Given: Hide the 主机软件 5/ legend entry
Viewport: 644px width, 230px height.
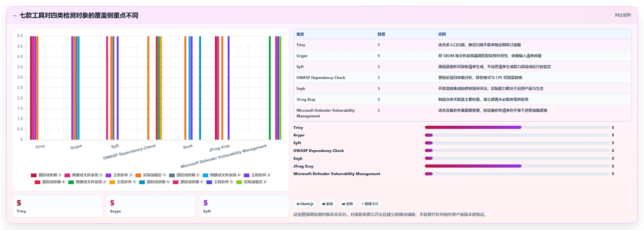Looking at the screenshot, I should pos(220,182).
